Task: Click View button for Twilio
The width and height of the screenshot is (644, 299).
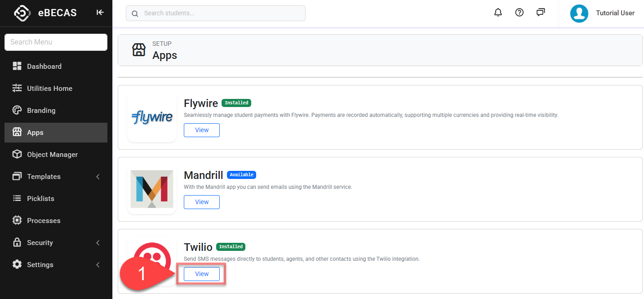Action: (202, 274)
